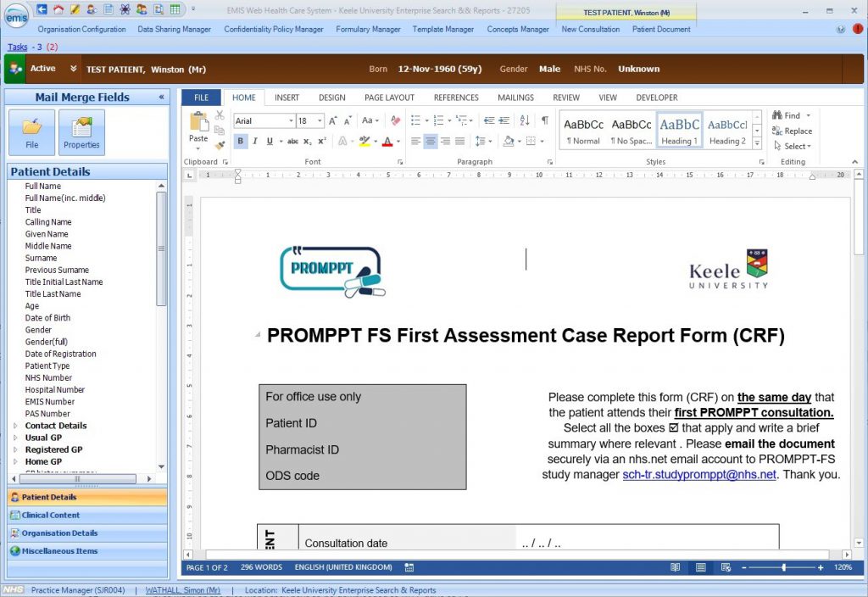Viewport: 868px width, 597px height.
Task: Apply superscript formatting
Action: point(321,142)
